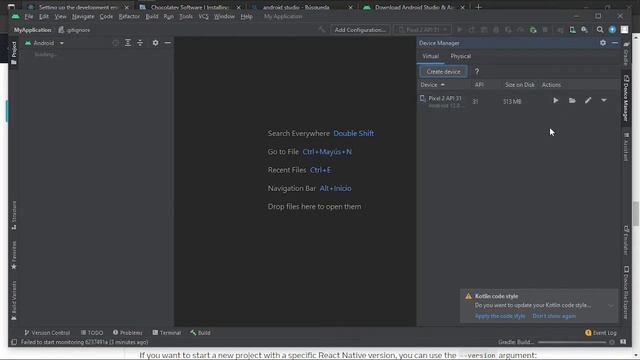Open the TODO tool window

[x=92, y=333]
